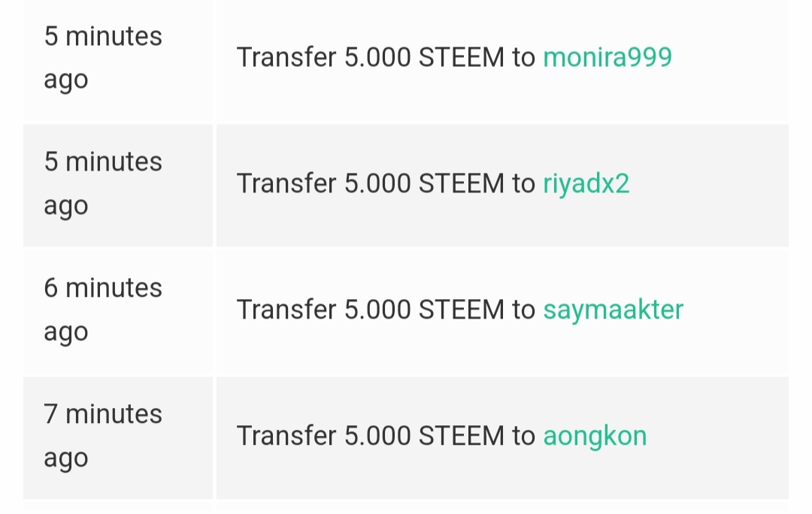Click the 5.000 STEEM amount sent to riyadx2

(424, 183)
